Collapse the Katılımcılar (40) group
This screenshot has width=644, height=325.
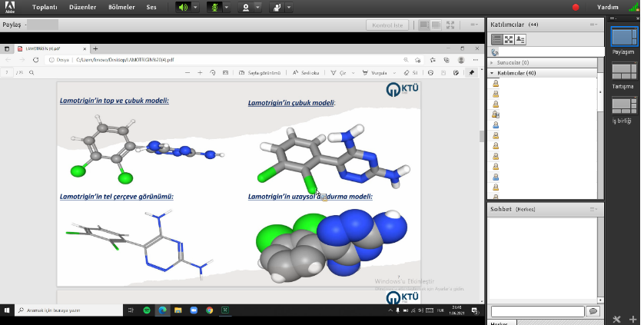point(492,73)
